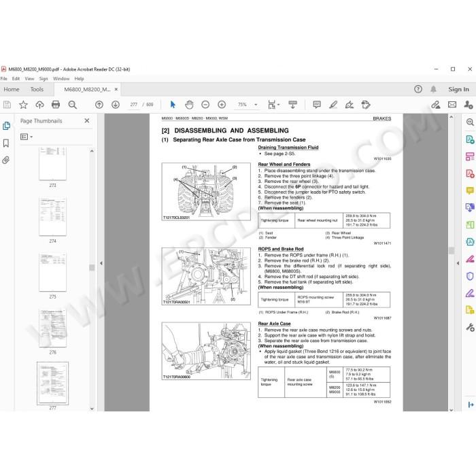Image resolution: width=476 pixels, height=476 pixels.
Task: Open notifications bell icon
Action: [434, 89]
